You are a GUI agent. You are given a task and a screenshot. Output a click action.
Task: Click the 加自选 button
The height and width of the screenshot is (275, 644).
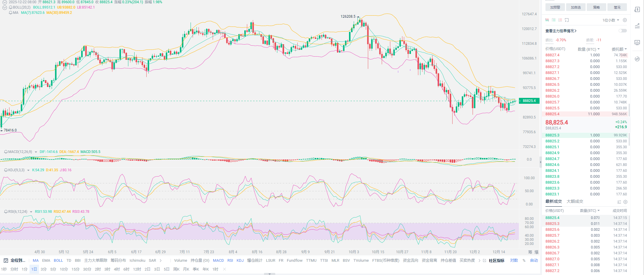576,7
